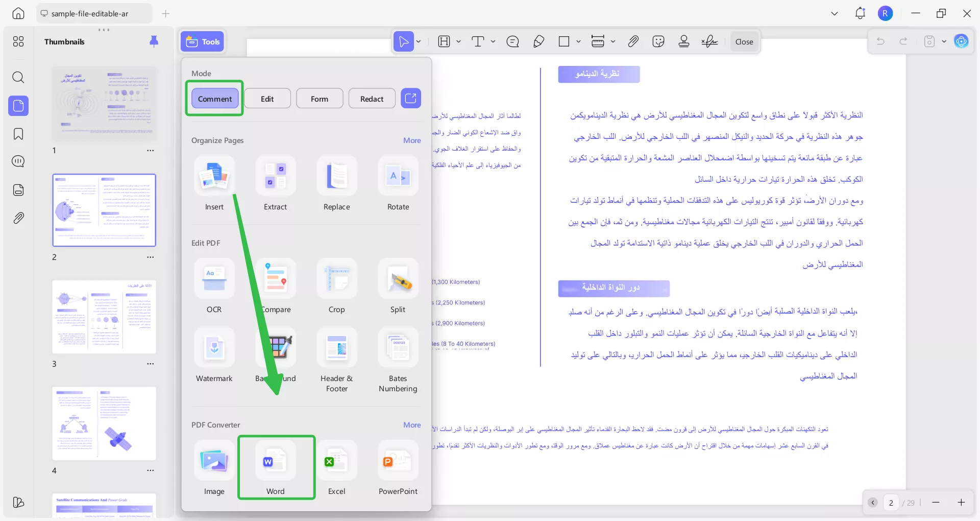The width and height of the screenshot is (980, 521).
Task: Select the sticker tool
Action: 658,42
